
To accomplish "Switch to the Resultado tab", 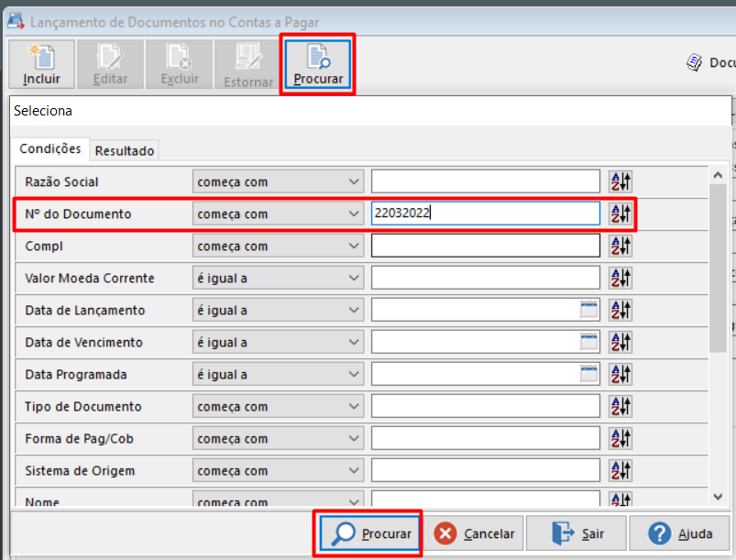I will 125,150.
